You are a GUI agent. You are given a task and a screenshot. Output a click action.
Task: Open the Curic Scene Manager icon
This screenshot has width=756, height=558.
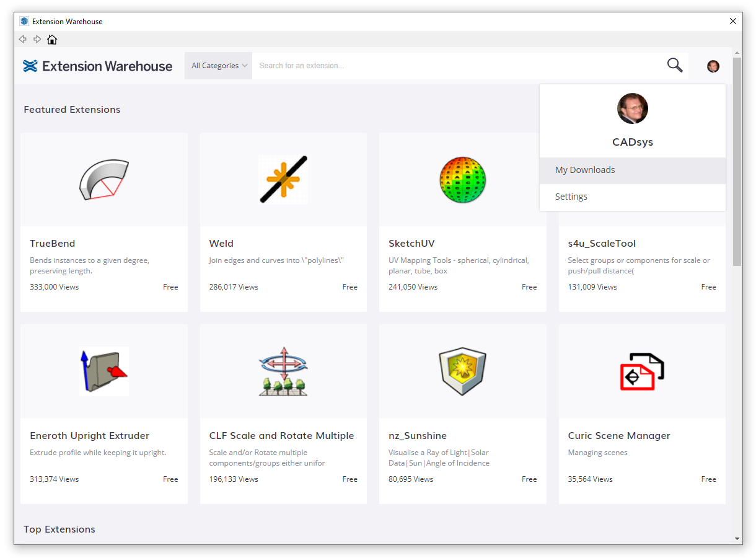pyautogui.click(x=642, y=371)
